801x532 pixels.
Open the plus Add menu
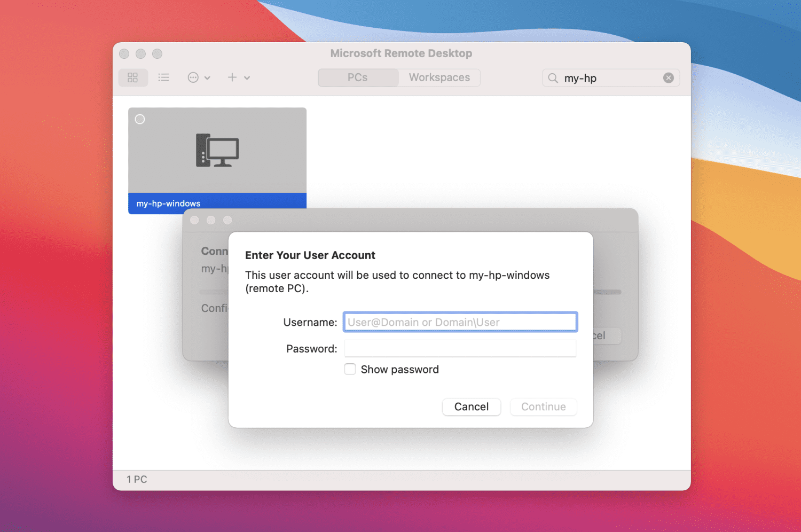pyautogui.click(x=238, y=77)
